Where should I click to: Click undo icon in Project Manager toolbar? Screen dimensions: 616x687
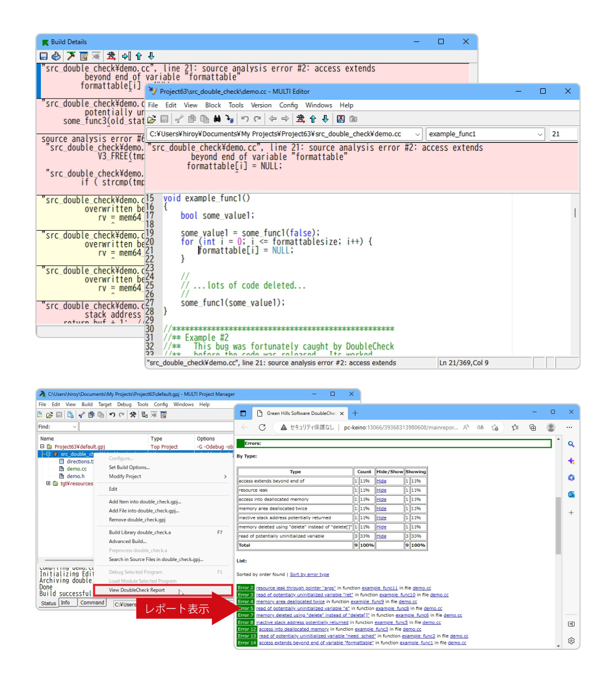pyautogui.click(x=112, y=415)
